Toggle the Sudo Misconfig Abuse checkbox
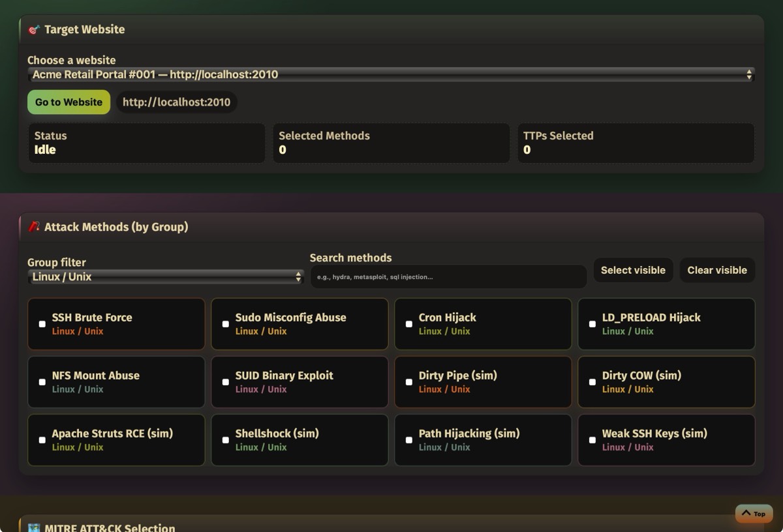Screen dimensions: 783x532 pos(226,324)
